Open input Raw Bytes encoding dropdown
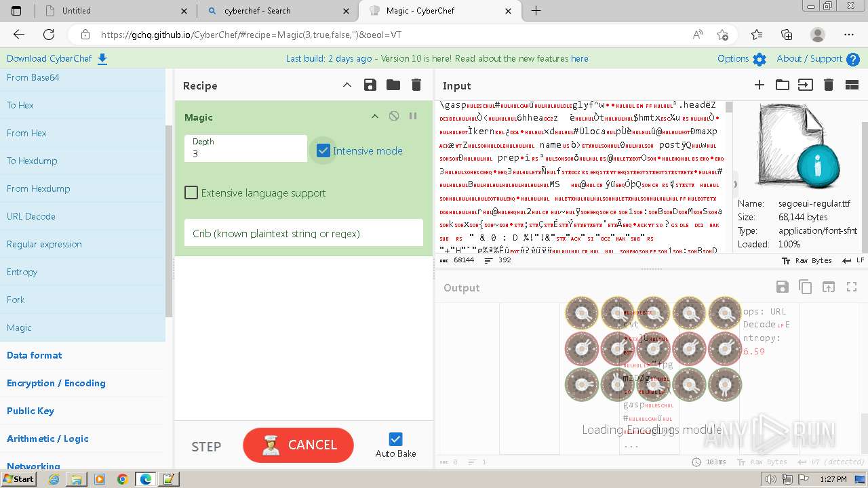 pos(807,260)
